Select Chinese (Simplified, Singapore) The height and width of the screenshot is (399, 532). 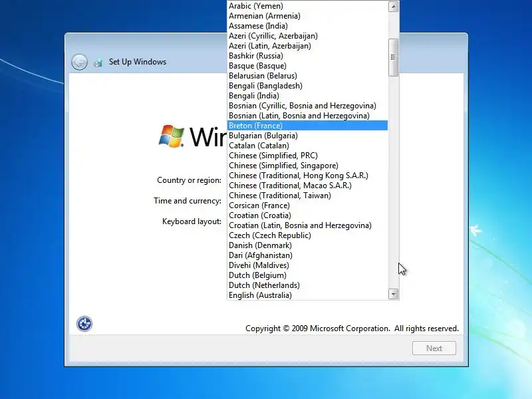pyautogui.click(x=307, y=166)
